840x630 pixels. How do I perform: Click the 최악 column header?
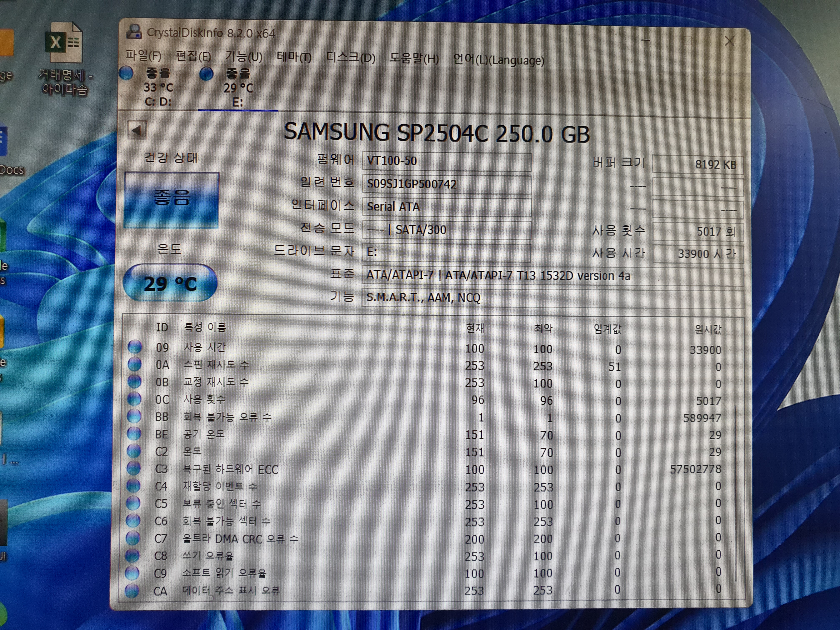coord(543,329)
